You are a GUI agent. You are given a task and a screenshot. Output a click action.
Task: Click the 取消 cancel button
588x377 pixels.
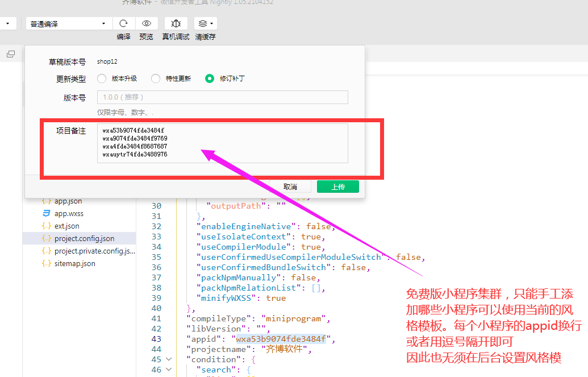[x=290, y=187]
